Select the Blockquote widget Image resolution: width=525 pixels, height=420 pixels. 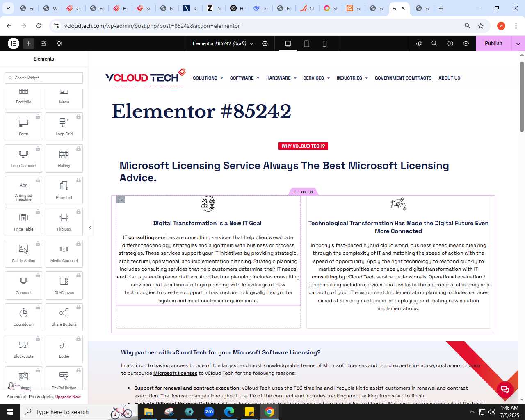[x=23, y=349]
